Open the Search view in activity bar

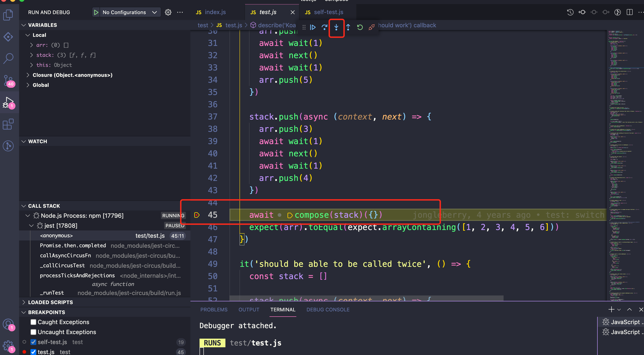coord(8,58)
